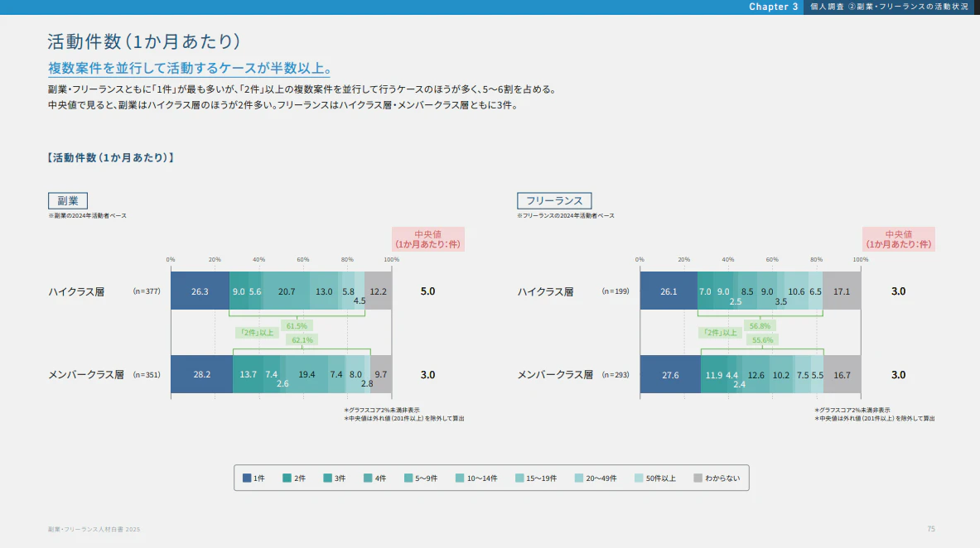
Task: Click the フリーランス boxed section label
Action: [x=554, y=200]
